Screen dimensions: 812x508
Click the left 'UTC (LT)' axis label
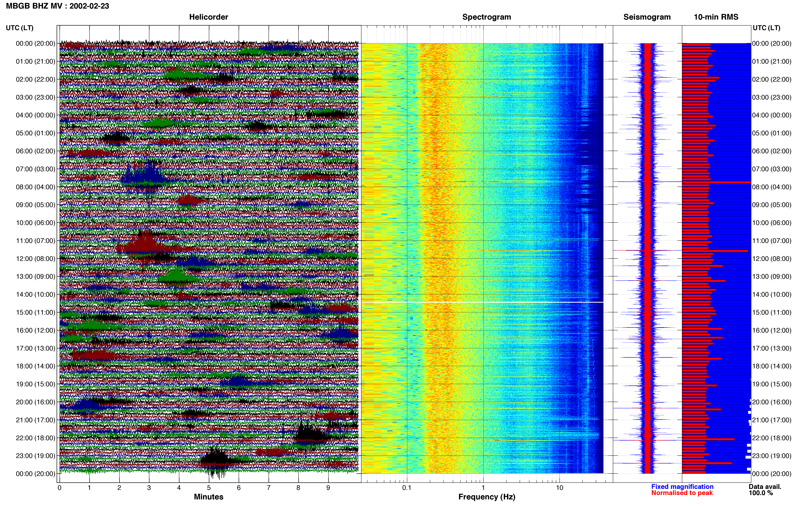click(19, 28)
